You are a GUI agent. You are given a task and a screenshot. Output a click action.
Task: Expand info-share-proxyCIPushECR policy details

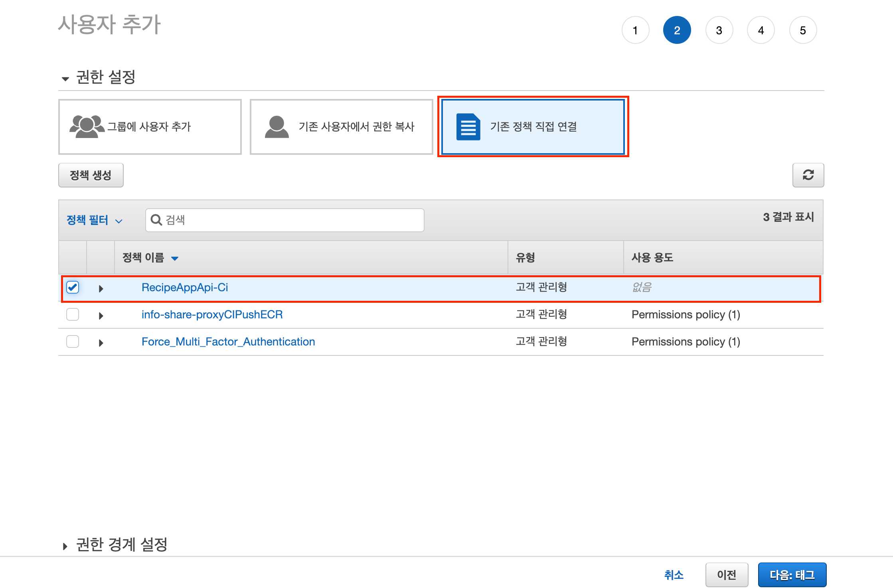pos(101,316)
